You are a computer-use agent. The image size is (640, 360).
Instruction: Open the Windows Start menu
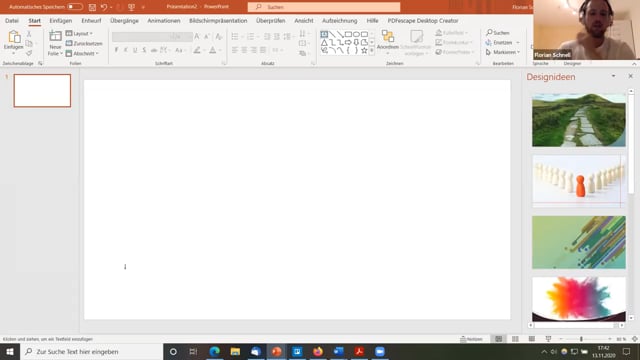coord(10,351)
